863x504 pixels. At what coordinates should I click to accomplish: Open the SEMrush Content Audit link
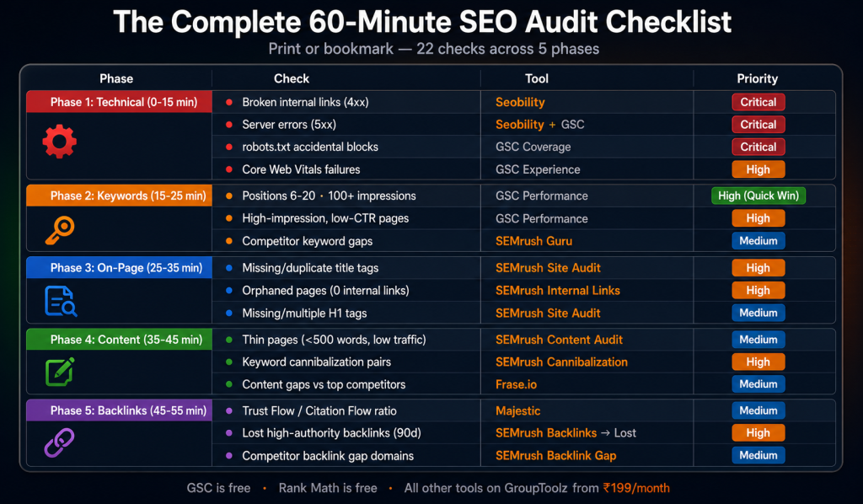[x=560, y=340]
